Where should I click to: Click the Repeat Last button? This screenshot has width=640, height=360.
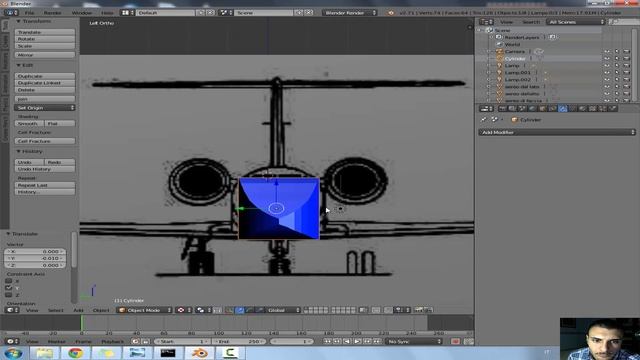(45, 185)
